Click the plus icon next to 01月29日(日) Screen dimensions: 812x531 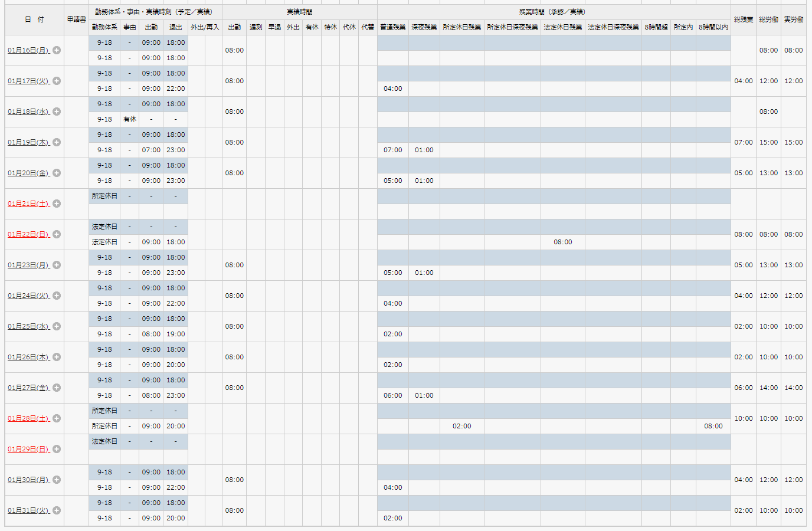point(57,449)
